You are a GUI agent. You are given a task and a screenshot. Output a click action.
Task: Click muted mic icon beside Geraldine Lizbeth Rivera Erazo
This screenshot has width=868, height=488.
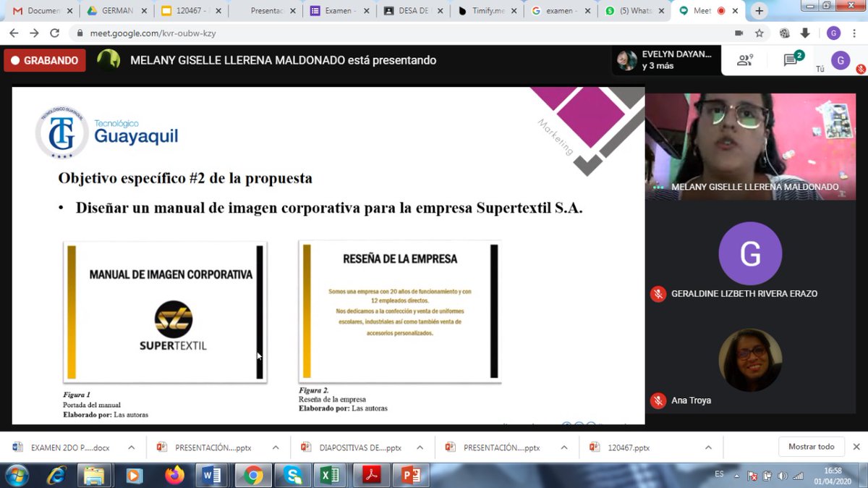[658, 294]
